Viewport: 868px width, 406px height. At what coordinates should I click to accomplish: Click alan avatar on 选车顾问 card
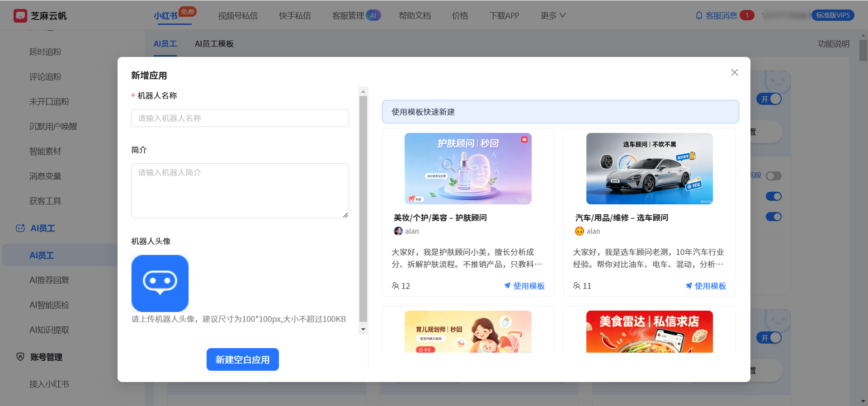(x=580, y=231)
